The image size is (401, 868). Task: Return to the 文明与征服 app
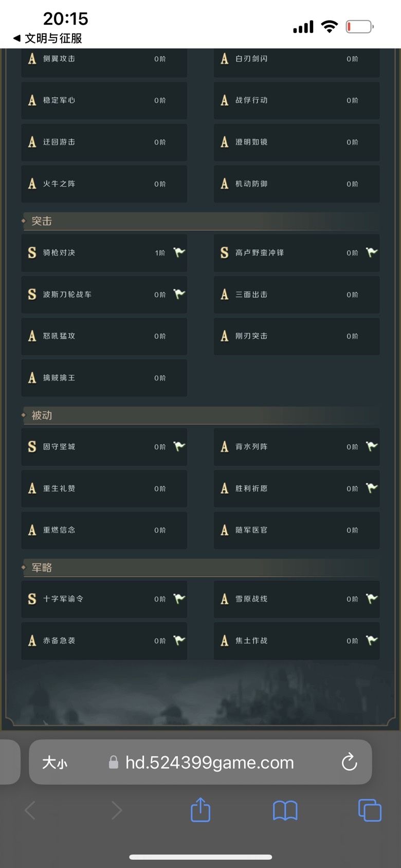point(48,38)
